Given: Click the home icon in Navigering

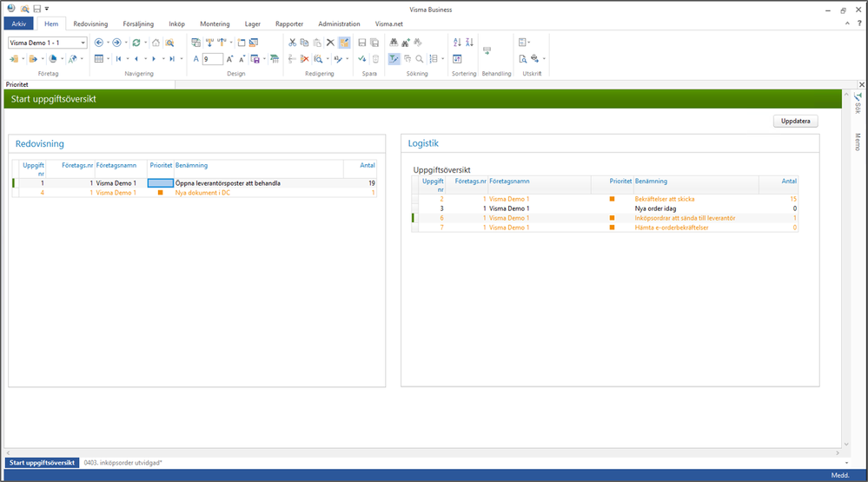Looking at the screenshot, I should 156,43.
